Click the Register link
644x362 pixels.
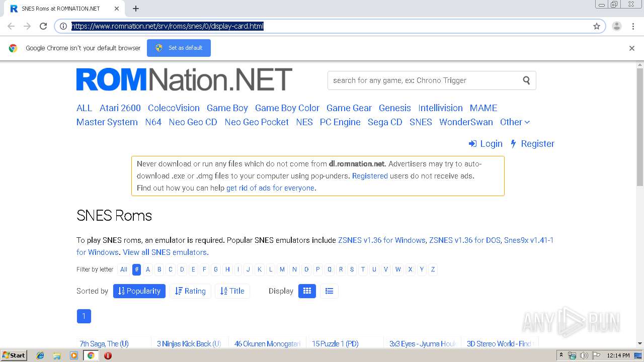[532, 144]
